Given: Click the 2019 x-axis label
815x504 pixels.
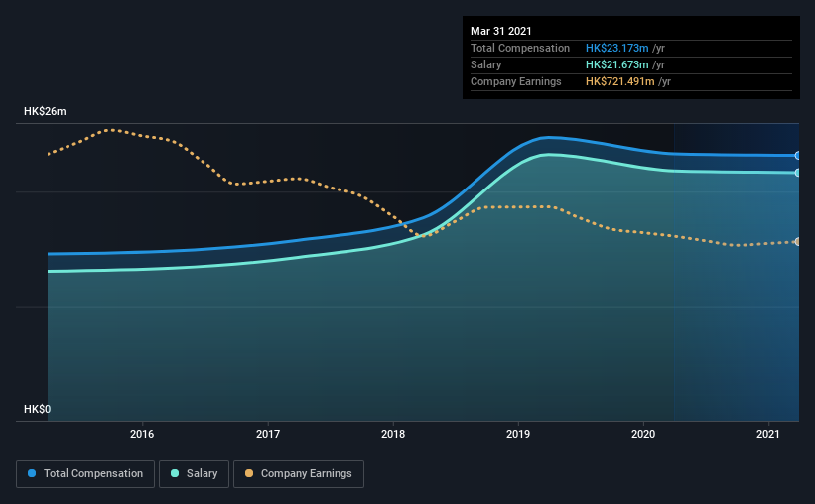Looking at the screenshot, I should click(x=518, y=434).
